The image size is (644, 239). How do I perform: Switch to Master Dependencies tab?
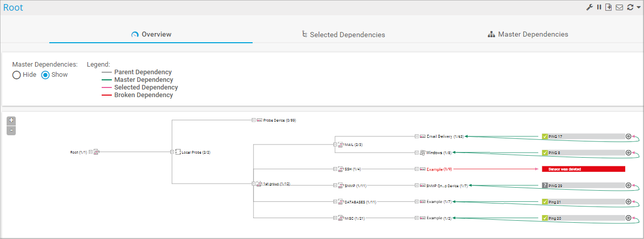pos(528,35)
